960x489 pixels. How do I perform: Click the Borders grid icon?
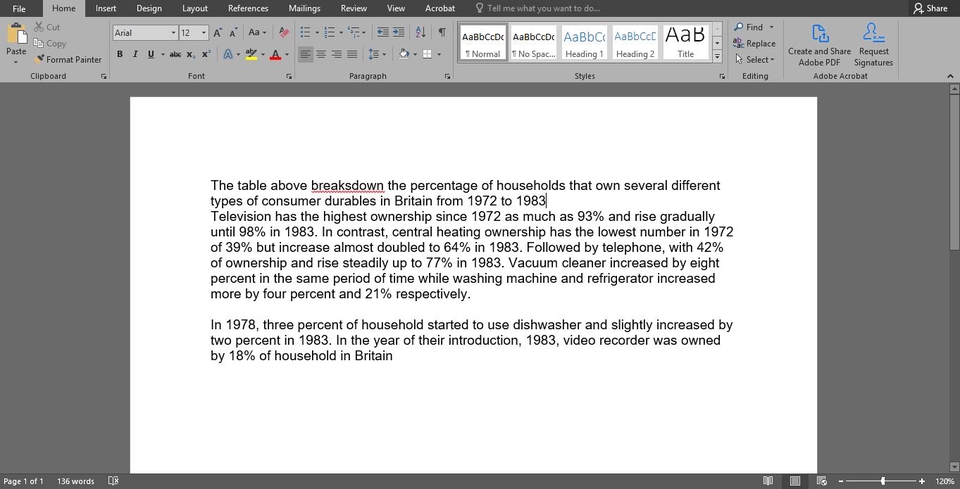click(427, 54)
